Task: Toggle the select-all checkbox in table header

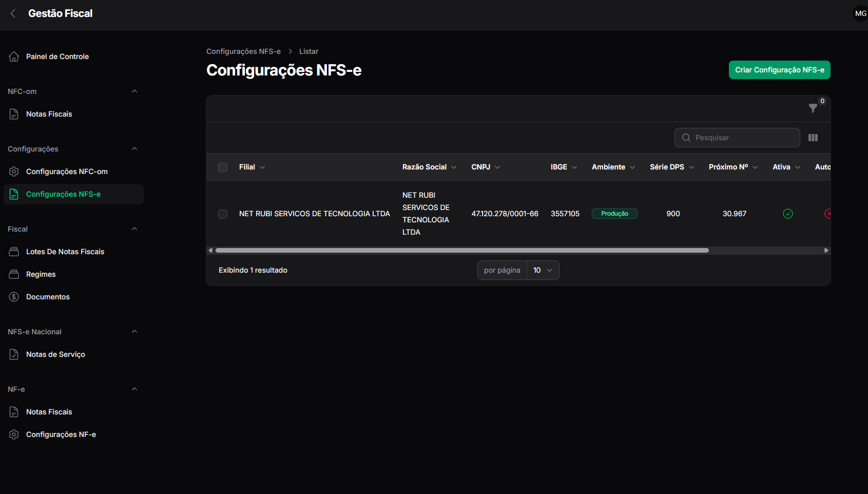Action: coord(223,167)
